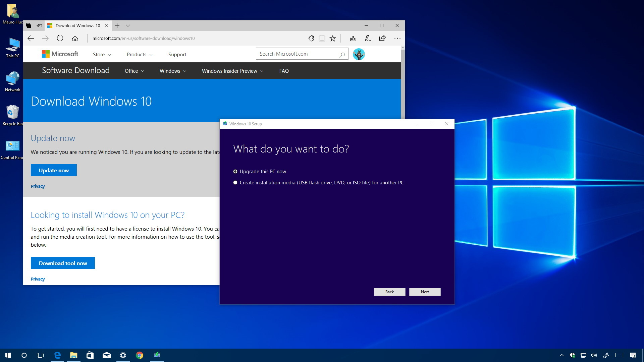Click the read aloud icon in toolbar
The height and width of the screenshot is (362, 644).
pyautogui.click(x=322, y=38)
